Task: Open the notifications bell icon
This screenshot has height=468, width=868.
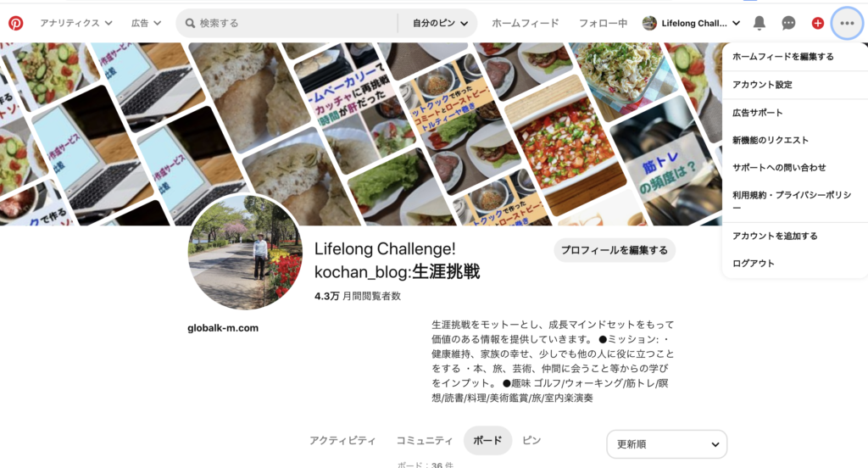Action: pos(759,23)
